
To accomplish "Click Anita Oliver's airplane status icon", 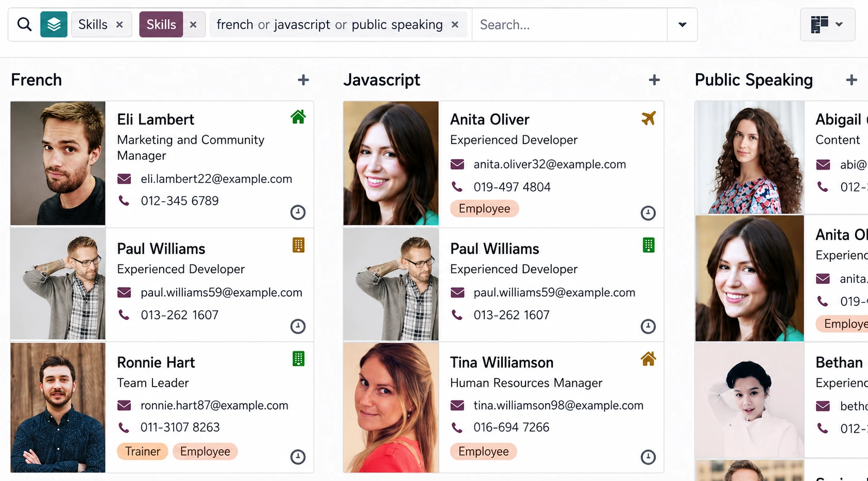I will (649, 118).
